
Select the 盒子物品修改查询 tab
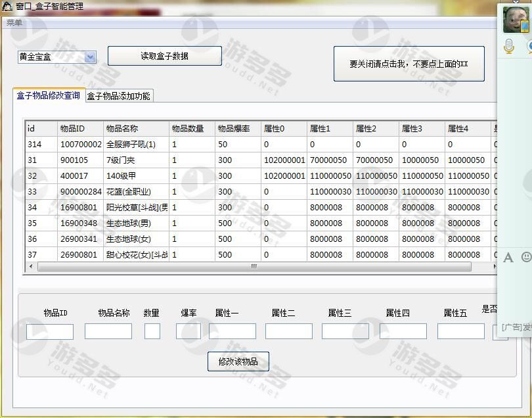[x=49, y=95]
